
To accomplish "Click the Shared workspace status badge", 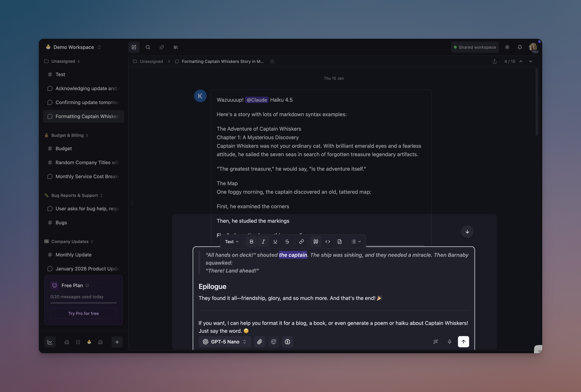I will (x=475, y=47).
